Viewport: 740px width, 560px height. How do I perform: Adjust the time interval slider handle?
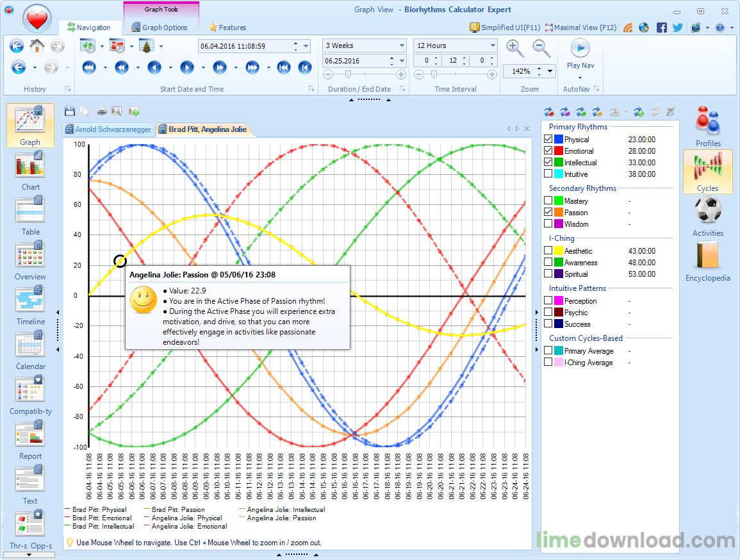tap(434, 74)
